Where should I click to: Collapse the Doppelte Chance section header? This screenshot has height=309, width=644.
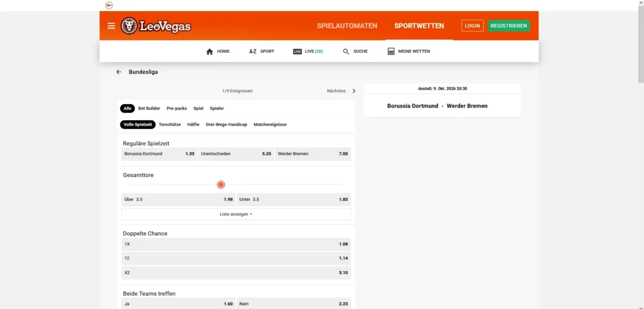tap(145, 233)
